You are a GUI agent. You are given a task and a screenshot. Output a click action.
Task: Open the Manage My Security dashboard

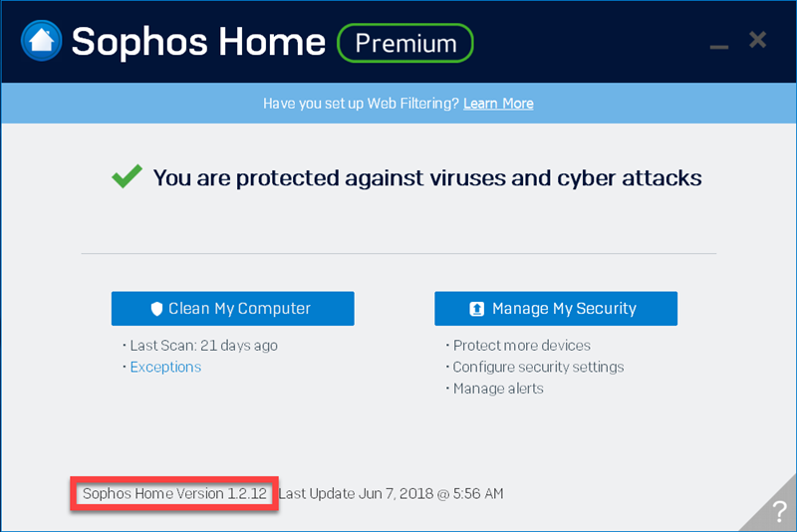556,309
